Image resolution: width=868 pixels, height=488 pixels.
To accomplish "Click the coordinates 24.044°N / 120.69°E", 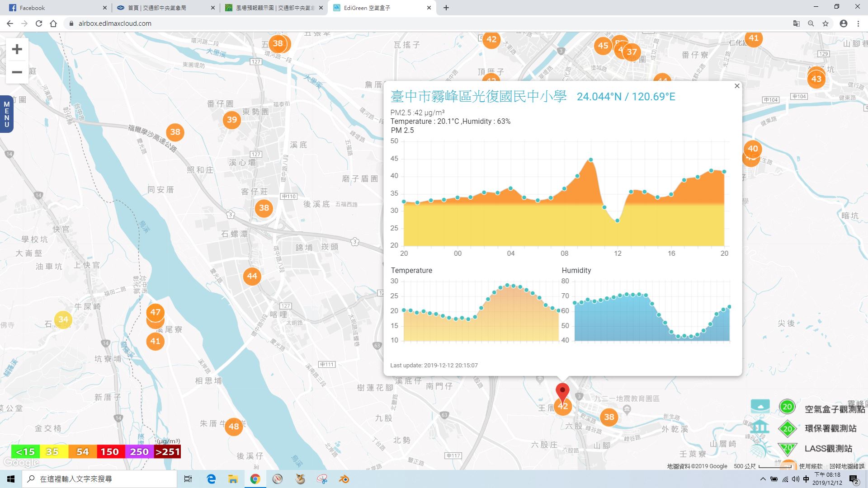I will 626,97.
